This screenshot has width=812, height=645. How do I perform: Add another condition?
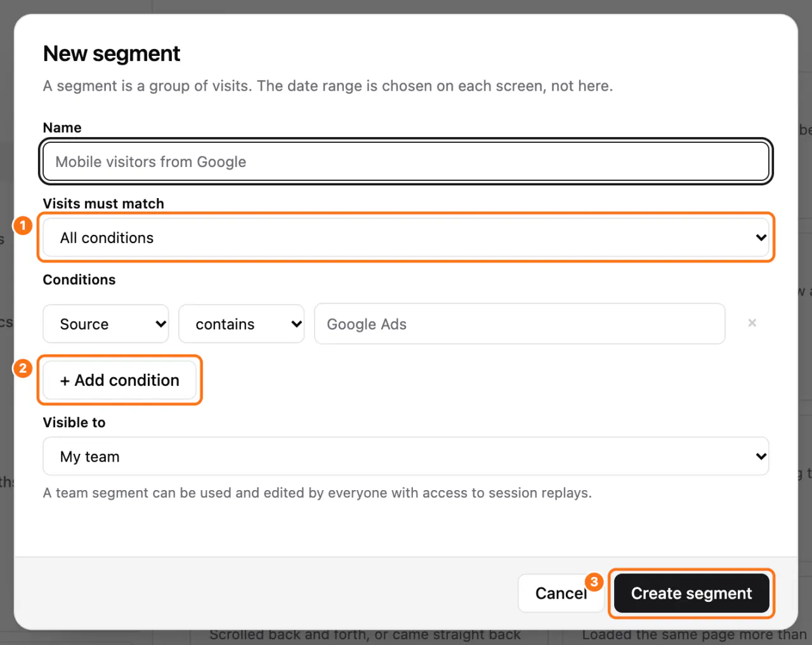coord(120,380)
